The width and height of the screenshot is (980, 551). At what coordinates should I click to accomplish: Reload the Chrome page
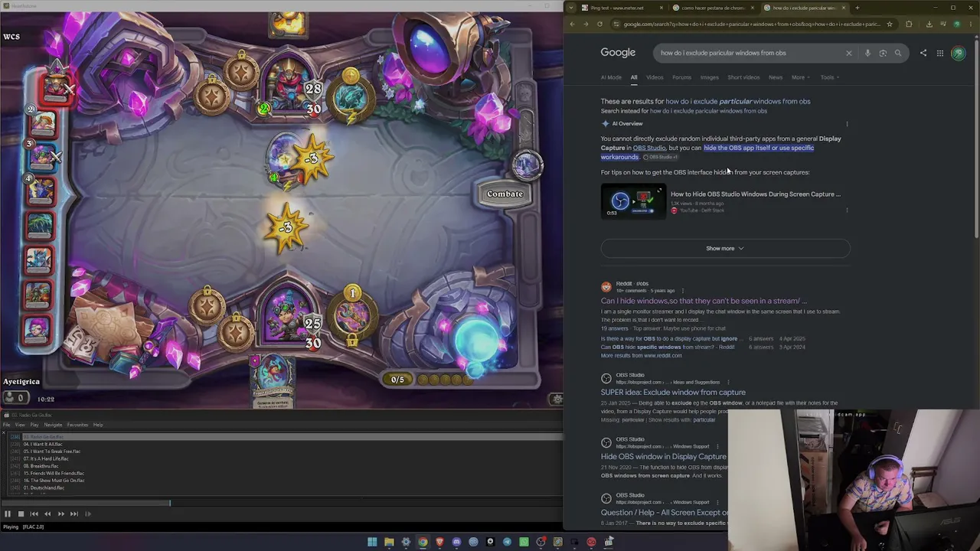599,24
